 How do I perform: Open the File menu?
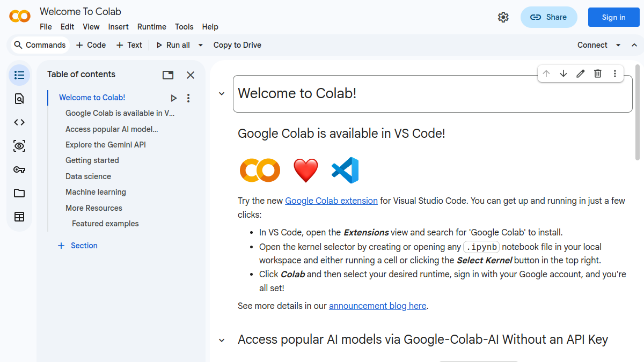(x=46, y=27)
